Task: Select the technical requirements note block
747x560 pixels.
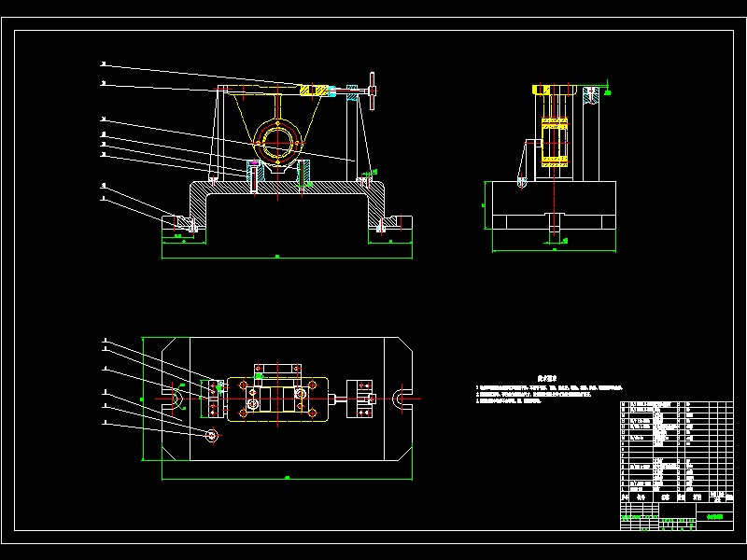Action: point(549,389)
